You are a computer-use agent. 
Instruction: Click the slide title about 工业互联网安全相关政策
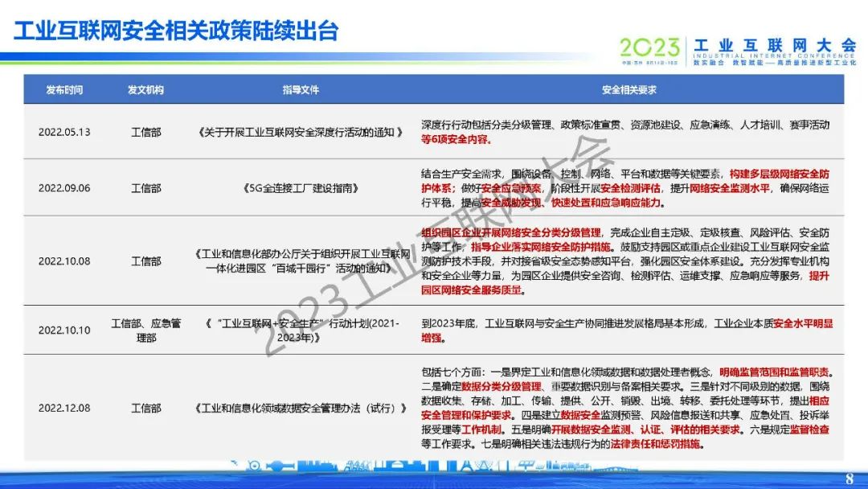pos(176,31)
